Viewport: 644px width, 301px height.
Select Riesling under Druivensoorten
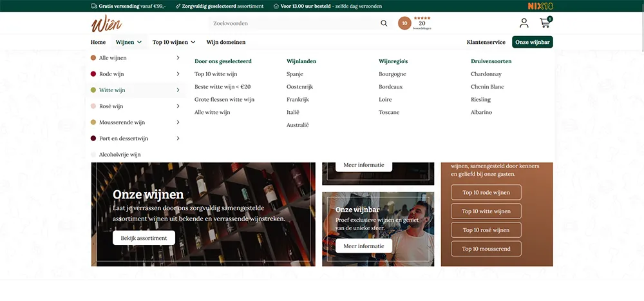click(x=480, y=99)
